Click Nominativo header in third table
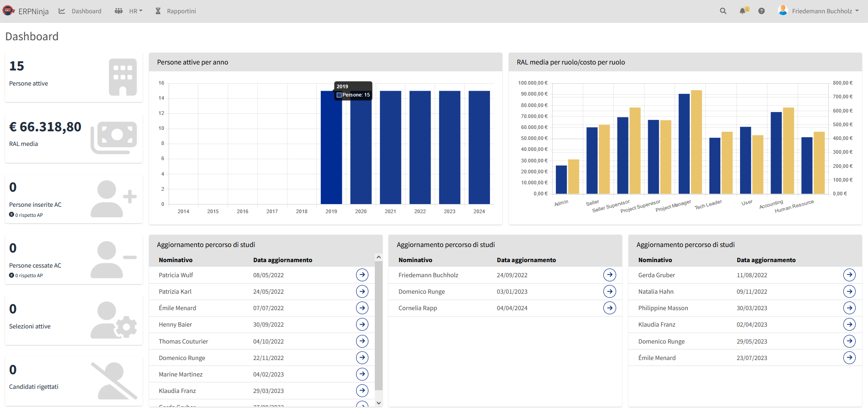 click(x=655, y=260)
